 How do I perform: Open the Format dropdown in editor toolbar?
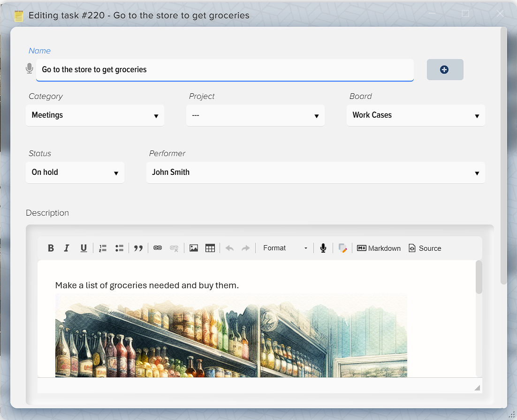click(285, 248)
